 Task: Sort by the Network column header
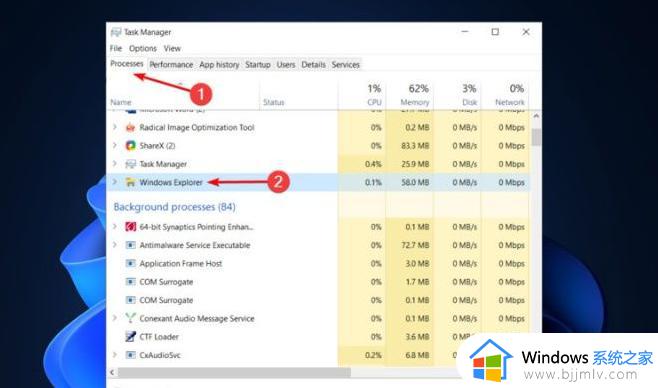[x=510, y=102]
